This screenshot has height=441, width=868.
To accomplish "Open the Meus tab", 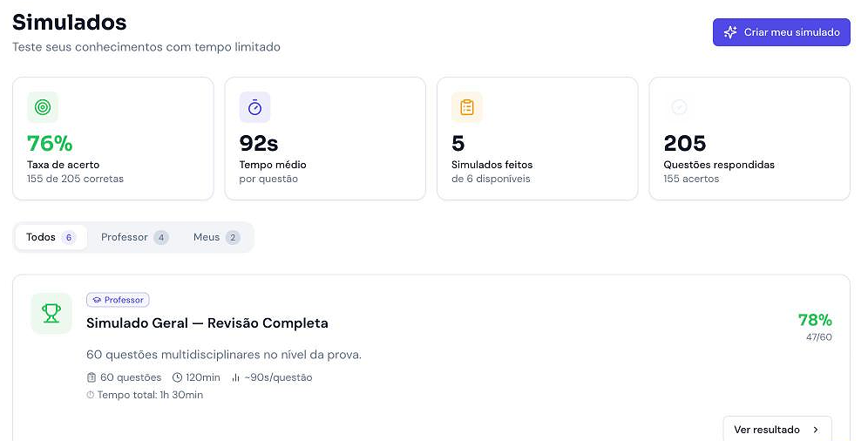I will coord(216,237).
